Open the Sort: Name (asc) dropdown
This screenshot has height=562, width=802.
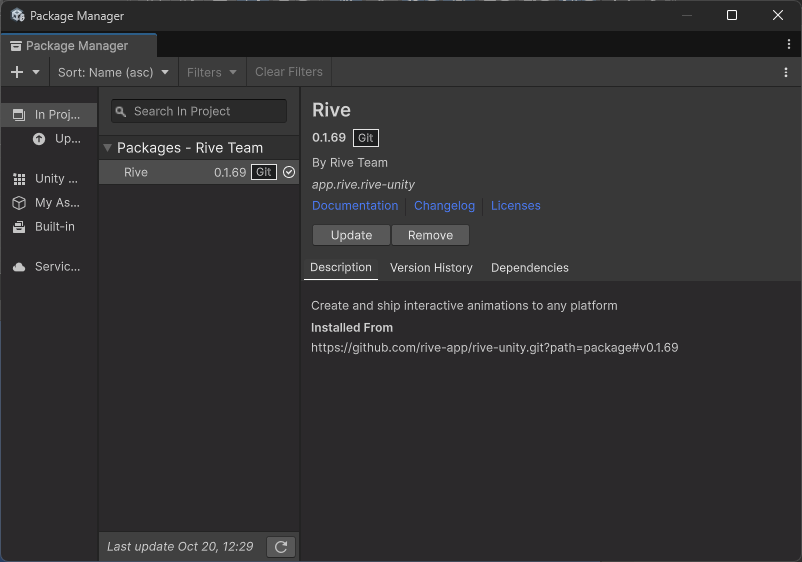(x=113, y=72)
